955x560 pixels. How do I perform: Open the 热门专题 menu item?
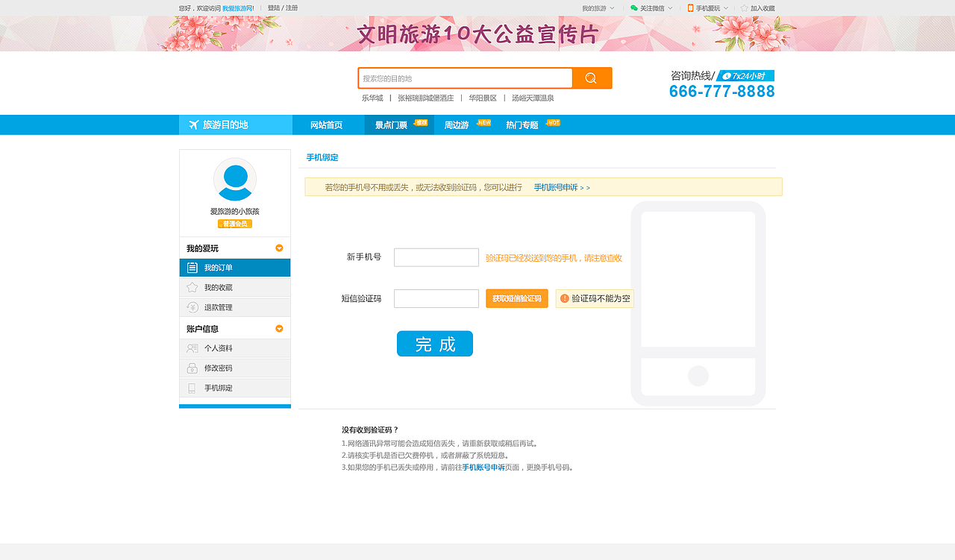click(x=522, y=125)
